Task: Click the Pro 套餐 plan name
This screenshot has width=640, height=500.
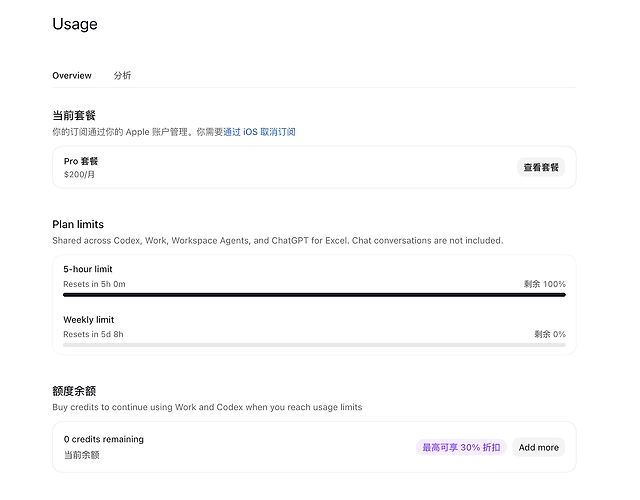Action: (81, 161)
